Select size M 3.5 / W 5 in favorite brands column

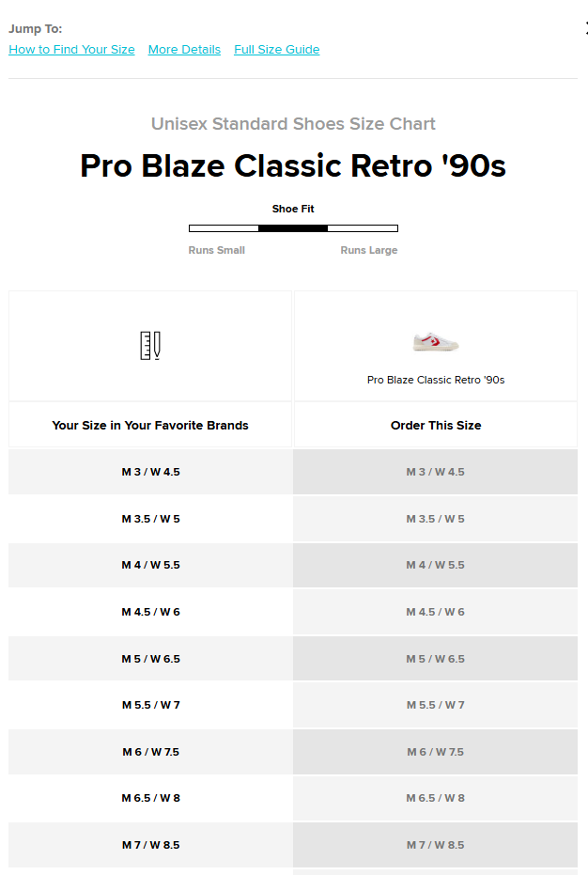pyautogui.click(x=149, y=518)
